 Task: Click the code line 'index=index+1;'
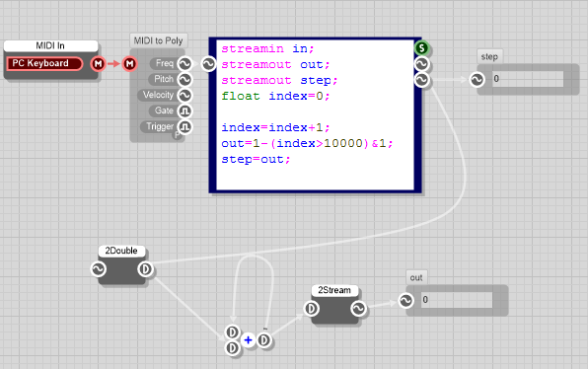pos(275,127)
